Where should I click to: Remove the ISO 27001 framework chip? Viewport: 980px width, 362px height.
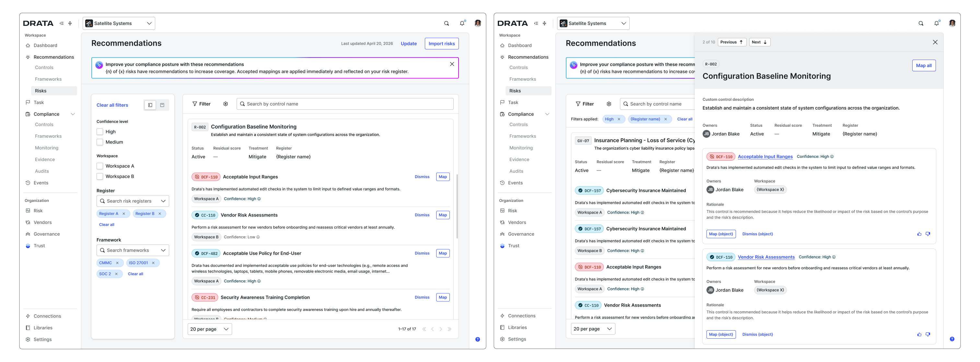pyautogui.click(x=153, y=263)
